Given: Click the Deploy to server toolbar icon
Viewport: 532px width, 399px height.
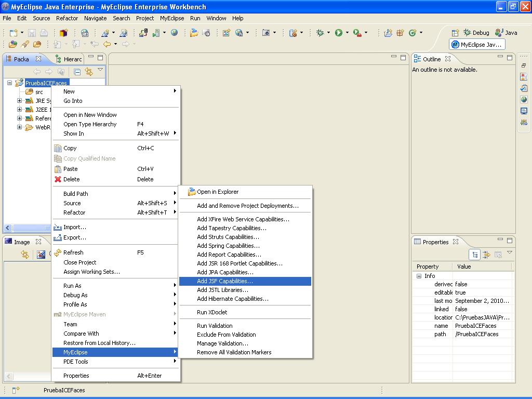Looking at the screenshot, I should (143, 33).
